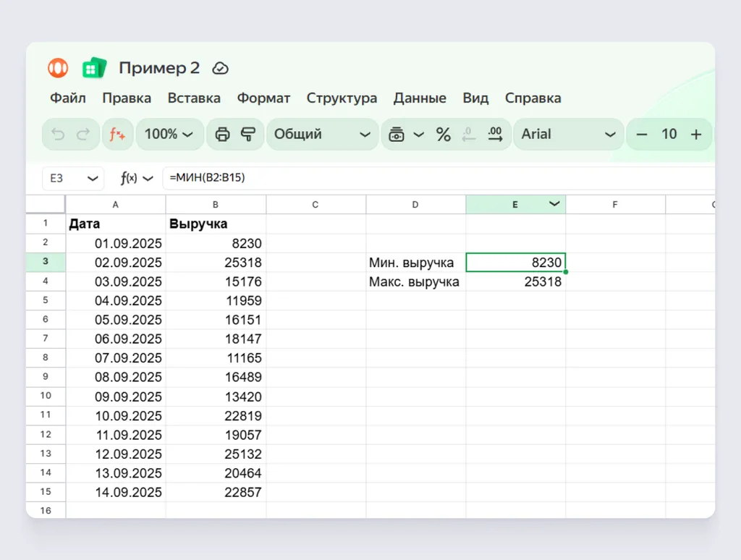Click cell with date 10.09.2025
This screenshot has width=741, height=560.
[x=116, y=416]
